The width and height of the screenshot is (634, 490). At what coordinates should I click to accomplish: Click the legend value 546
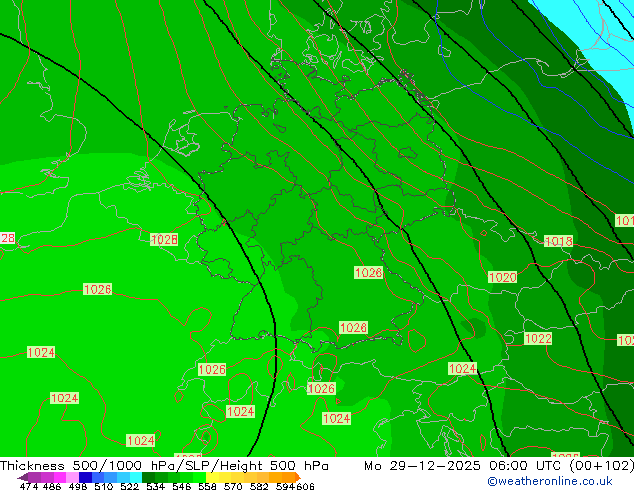point(181,486)
